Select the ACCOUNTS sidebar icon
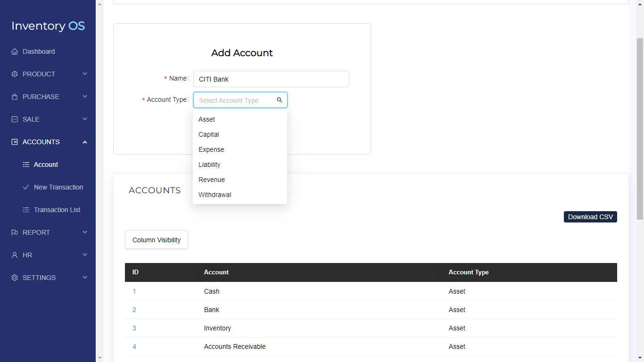The height and width of the screenshot is (362, 644). click(x=14, y=142)
